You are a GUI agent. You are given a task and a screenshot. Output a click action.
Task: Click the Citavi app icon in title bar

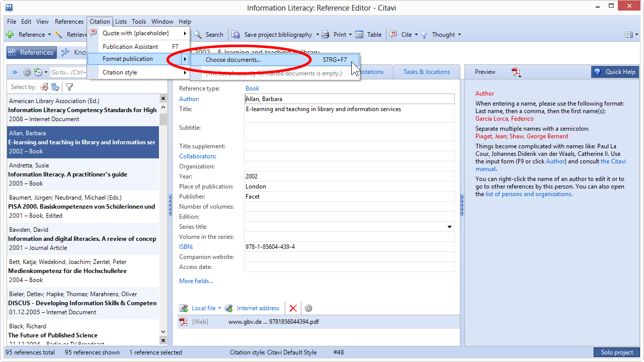(x=9, y=8)
